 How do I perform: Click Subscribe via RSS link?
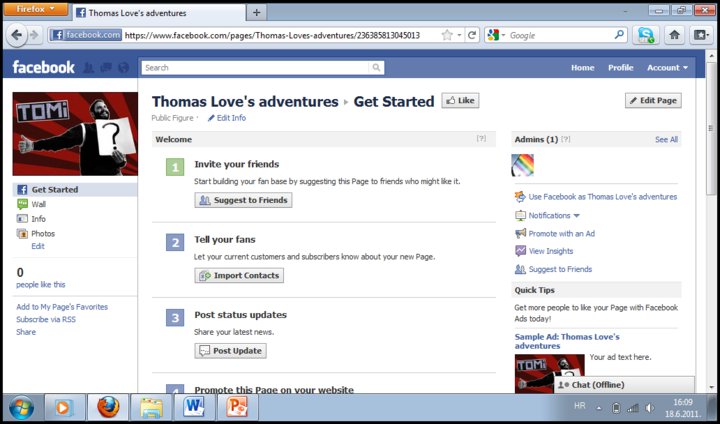(x=46, y=319)
